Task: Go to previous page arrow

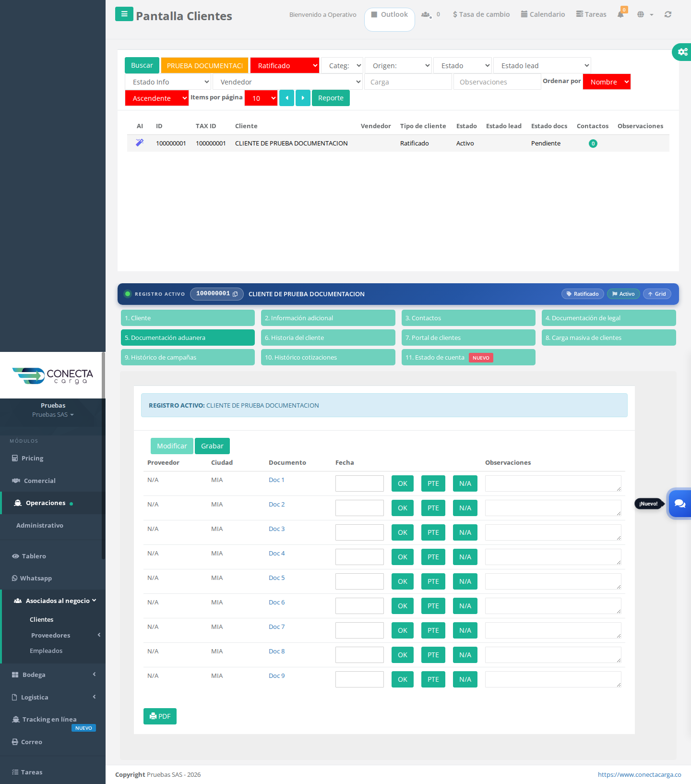Action: coord(286,98)
